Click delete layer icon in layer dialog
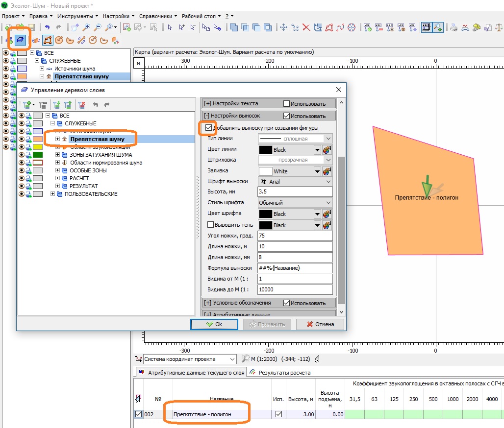 (x=81, y=105)
